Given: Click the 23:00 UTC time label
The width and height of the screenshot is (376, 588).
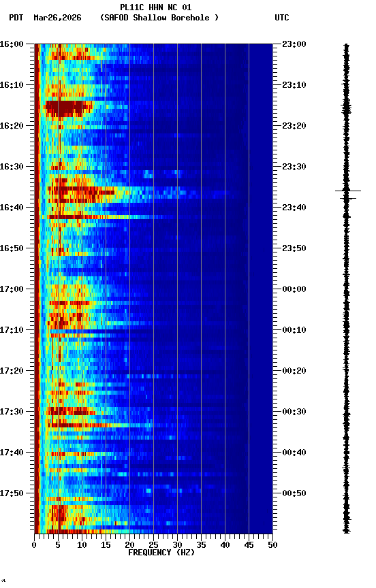Looking at the screenshot, I should coord(294,44).
